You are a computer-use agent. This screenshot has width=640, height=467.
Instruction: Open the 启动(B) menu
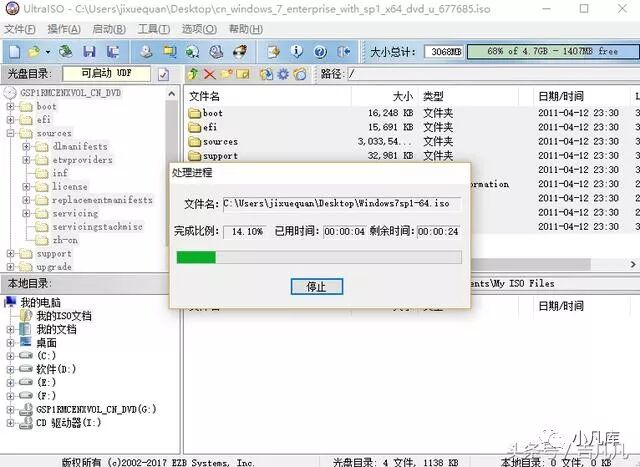(109, 29)
